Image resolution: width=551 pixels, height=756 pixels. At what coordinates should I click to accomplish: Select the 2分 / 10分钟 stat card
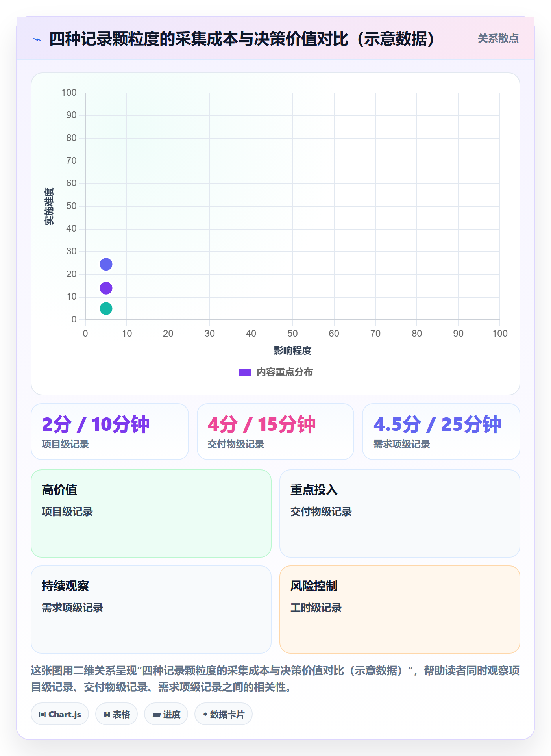coord(110,432)
